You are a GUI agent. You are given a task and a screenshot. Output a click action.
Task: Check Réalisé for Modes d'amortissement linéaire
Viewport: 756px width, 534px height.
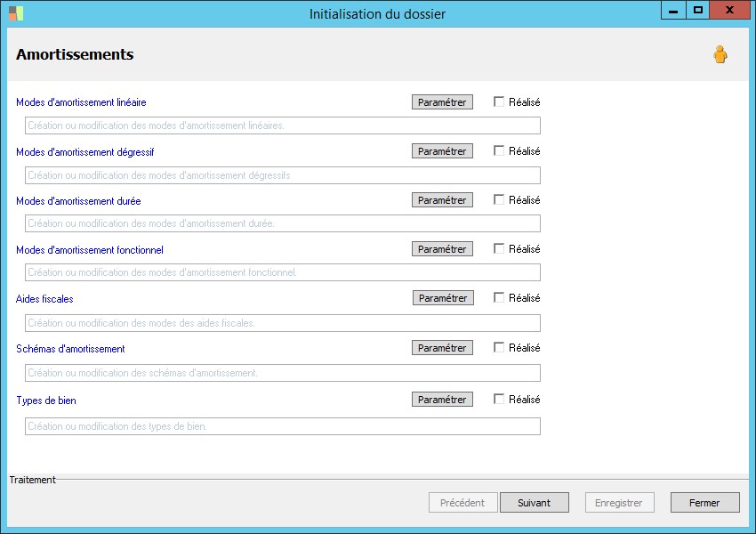pos(499,101)
